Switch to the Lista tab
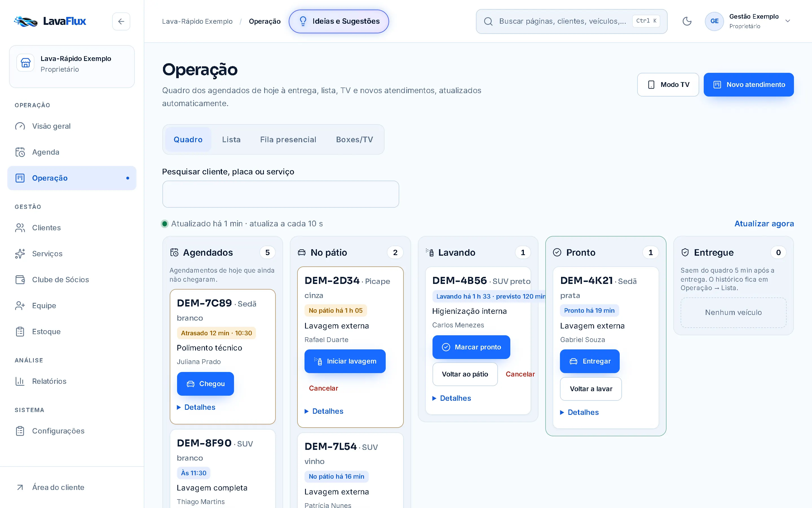 point(231,139)
